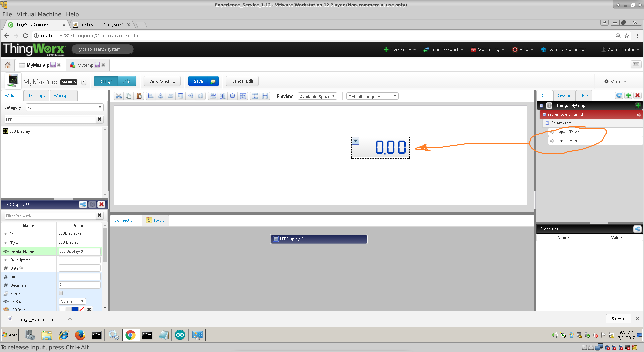This screenshot has width=644, height=352.
Task: Click the Cancel Edit button
Action: (x=243, y=81)
